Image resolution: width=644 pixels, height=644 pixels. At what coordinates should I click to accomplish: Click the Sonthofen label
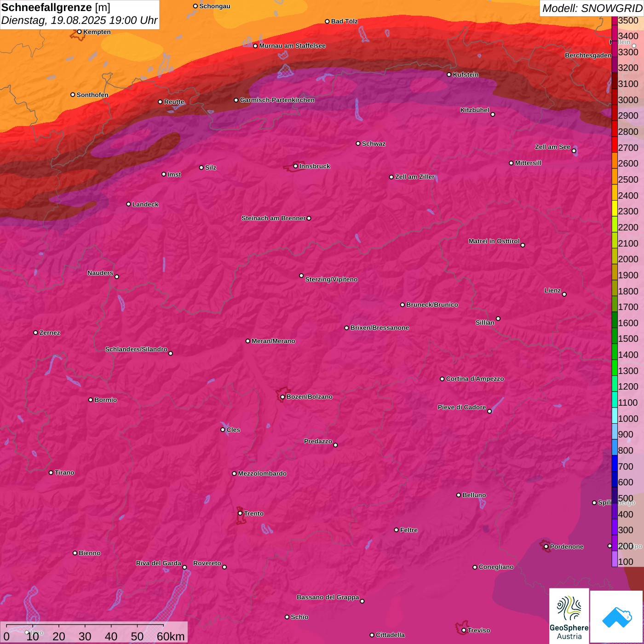pos(92,95)
